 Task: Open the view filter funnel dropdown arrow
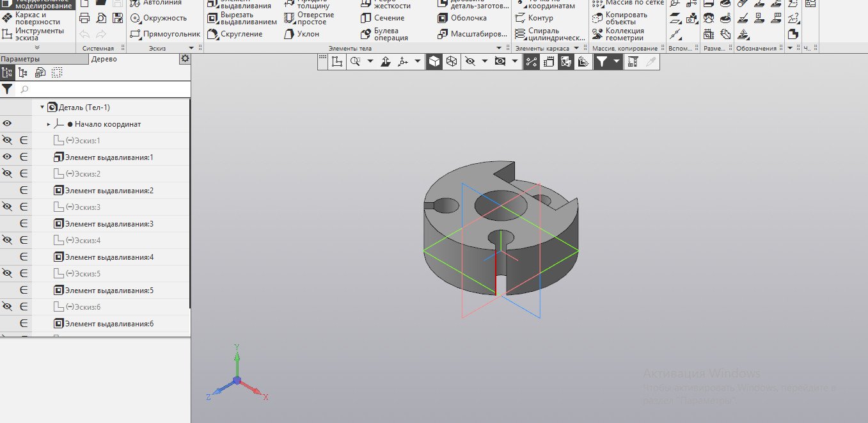(x=617, y=61)
